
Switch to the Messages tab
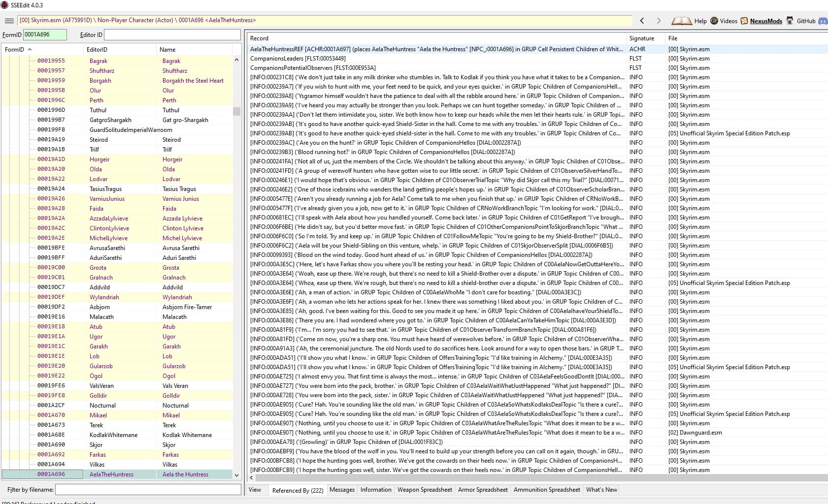[342, 489]
